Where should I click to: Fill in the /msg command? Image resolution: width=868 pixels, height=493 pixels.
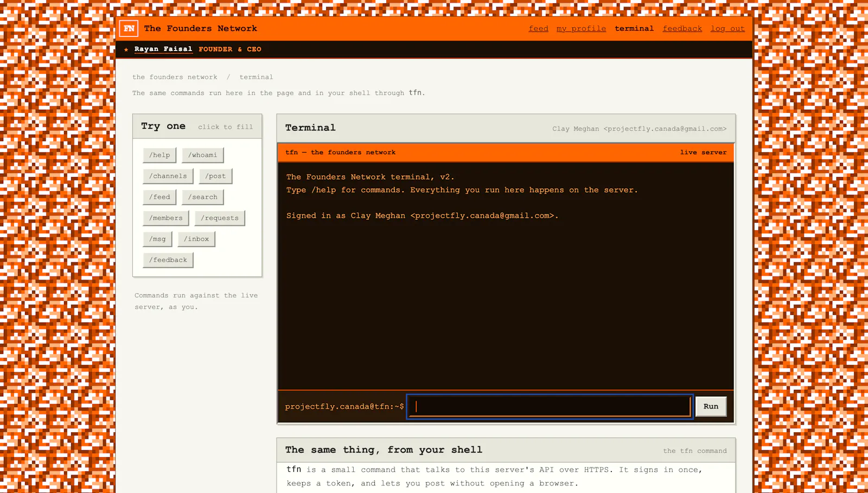pos(157,239)
